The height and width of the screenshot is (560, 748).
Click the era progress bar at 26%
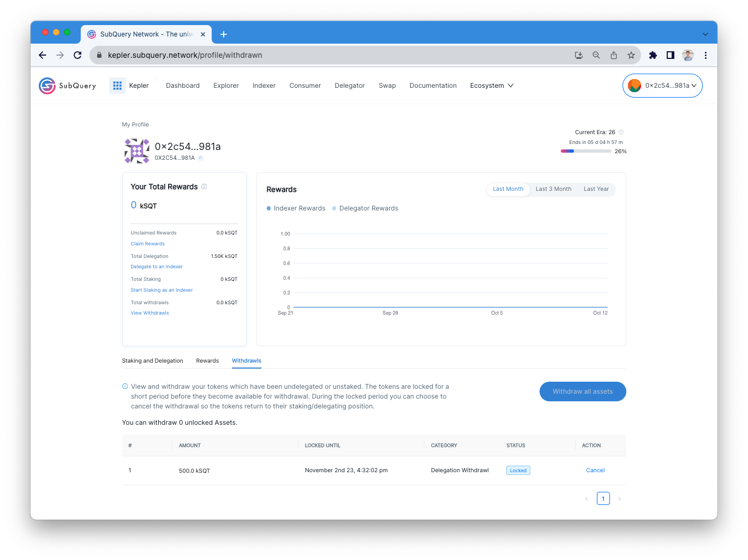[586, 151]
